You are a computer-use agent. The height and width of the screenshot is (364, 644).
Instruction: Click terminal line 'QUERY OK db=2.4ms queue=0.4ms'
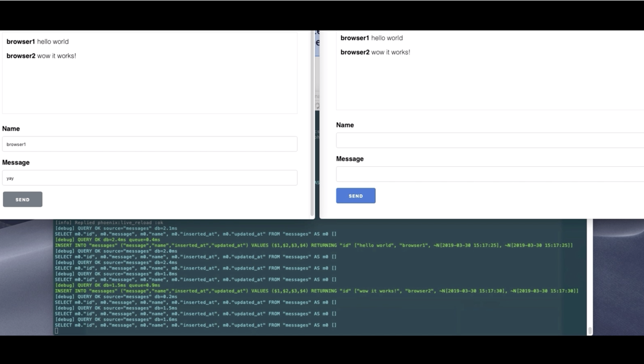108,240
